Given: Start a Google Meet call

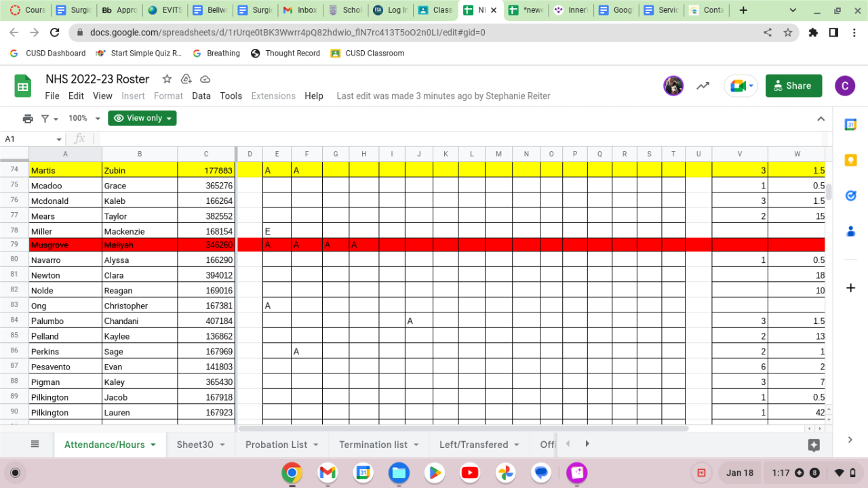Looking at the screenshot, I should (741, 86).
